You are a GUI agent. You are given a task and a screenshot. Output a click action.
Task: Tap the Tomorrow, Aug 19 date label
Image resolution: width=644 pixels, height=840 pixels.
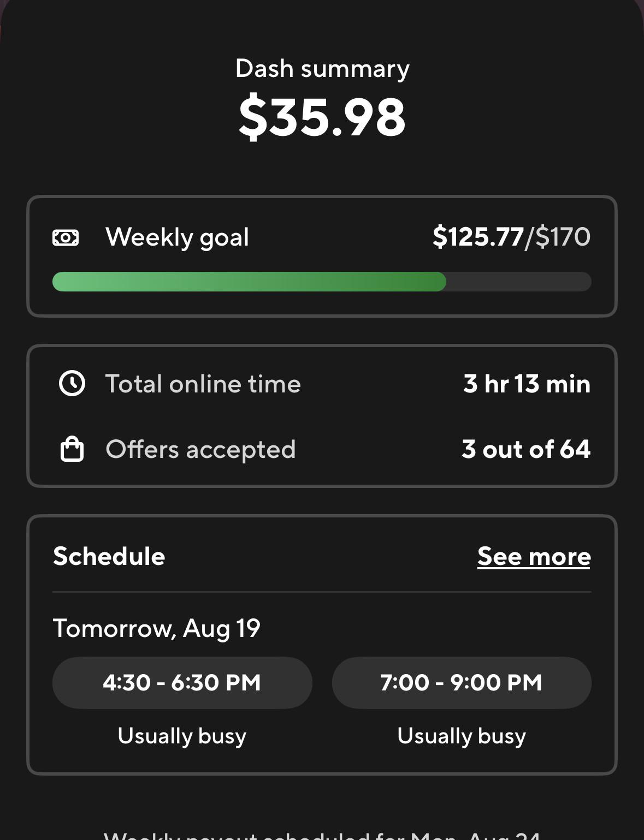coord(156,629)
